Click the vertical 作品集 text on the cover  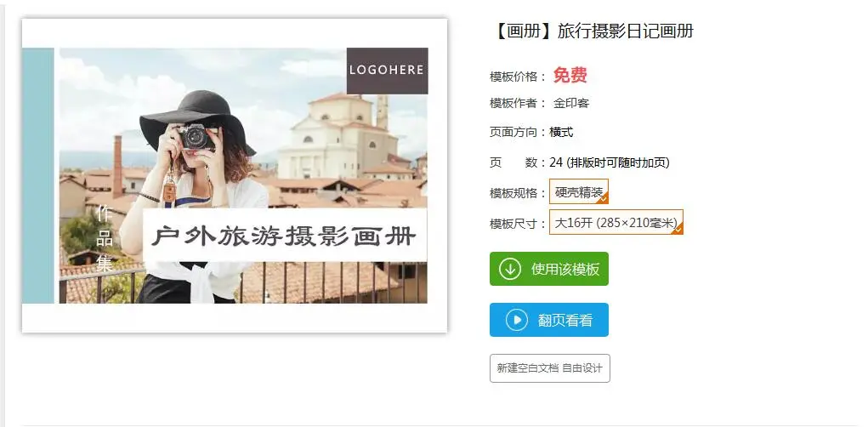tap(104, 239)
